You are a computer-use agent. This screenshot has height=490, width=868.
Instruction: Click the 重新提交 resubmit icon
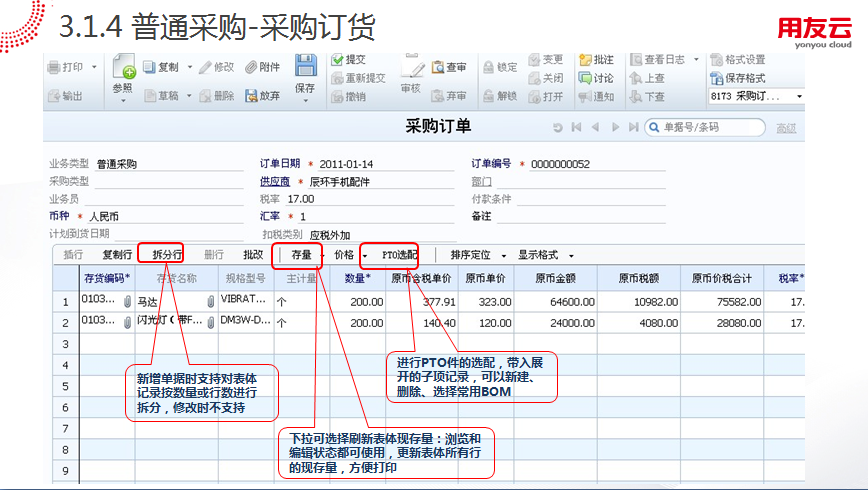click(337, 78)
